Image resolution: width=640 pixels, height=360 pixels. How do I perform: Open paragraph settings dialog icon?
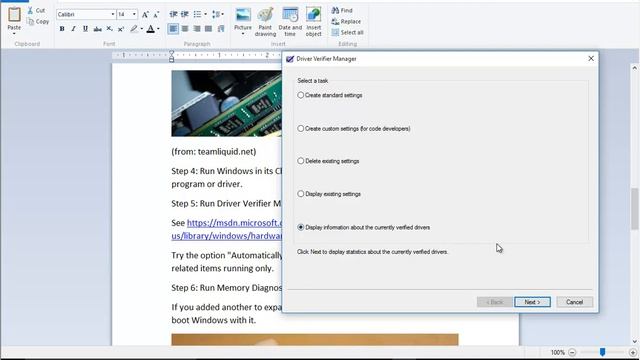(x=221, y=29)
